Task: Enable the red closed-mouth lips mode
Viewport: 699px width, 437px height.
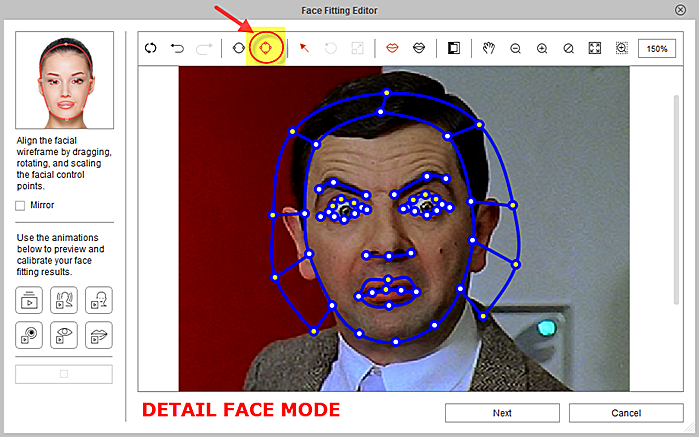Action: click(392, 48)
